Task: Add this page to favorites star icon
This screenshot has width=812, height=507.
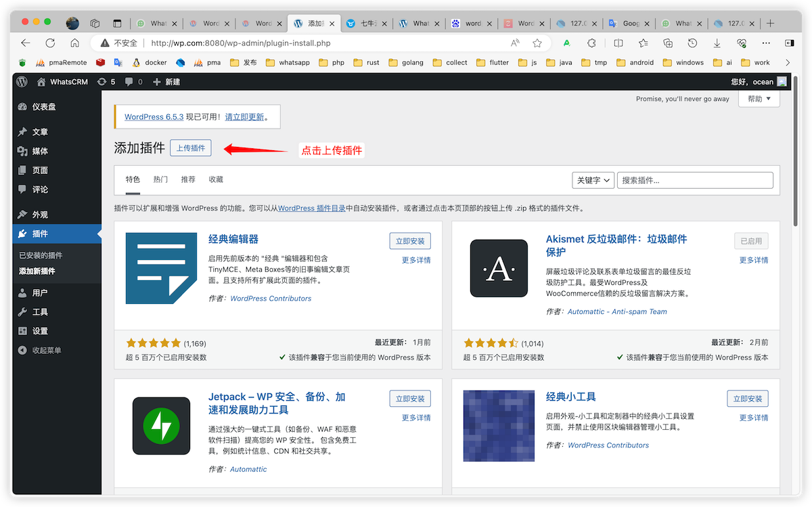Action: pos(537,43)
